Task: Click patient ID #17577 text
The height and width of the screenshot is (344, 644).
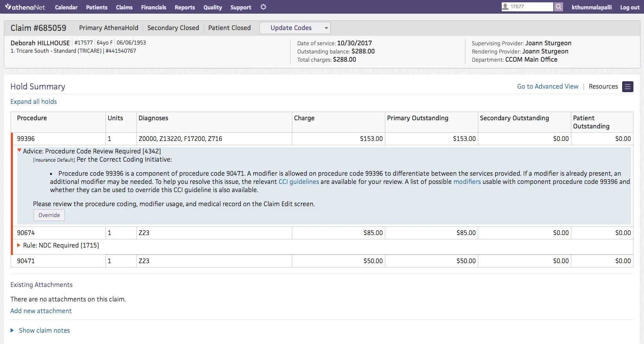Action: coord(84,43)
